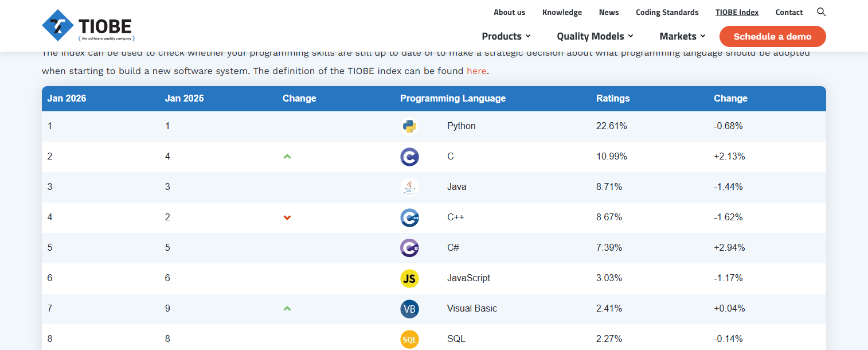868x350 pixels.
Task: Select the Java language name
Action: [457, 187]
